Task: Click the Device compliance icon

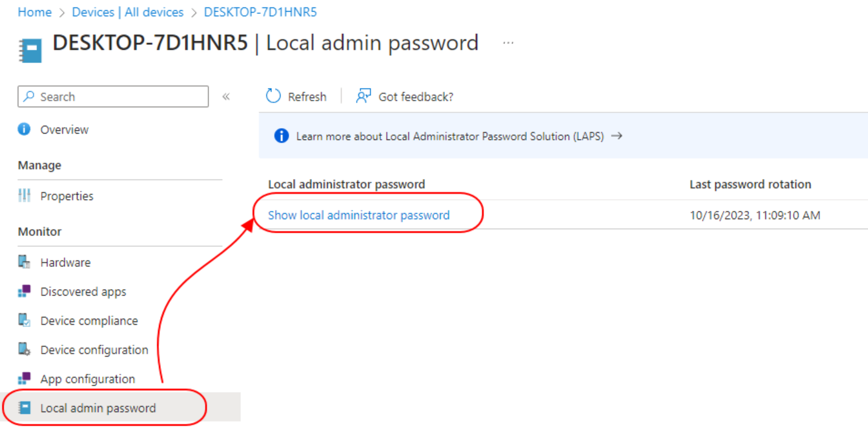Action: (24, 320)
